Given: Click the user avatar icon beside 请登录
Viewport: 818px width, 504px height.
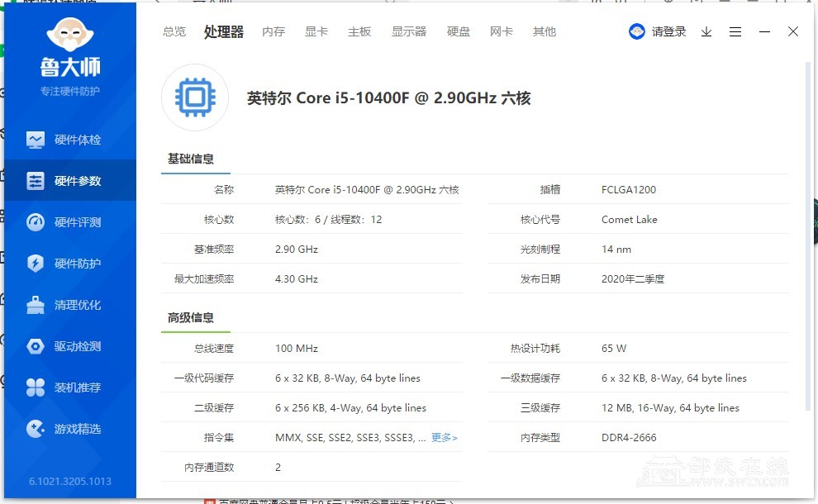Looking at the screenshot, I should coord(637,31).
